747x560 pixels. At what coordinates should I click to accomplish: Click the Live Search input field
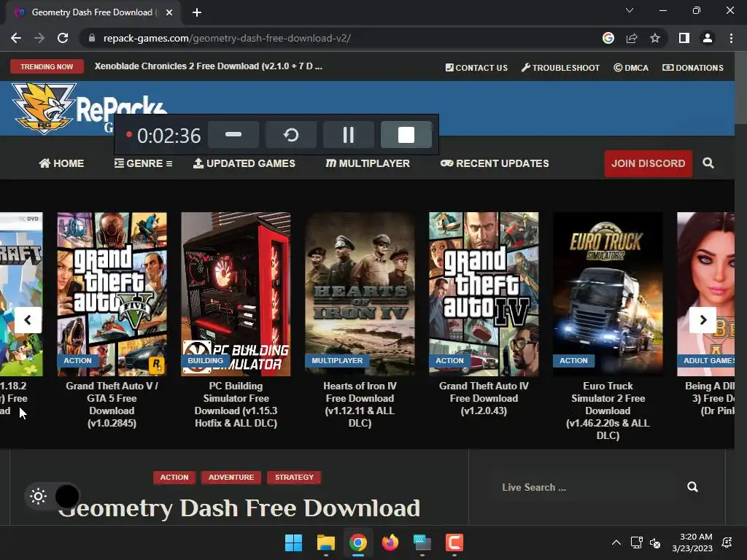(x=584, y=487)
